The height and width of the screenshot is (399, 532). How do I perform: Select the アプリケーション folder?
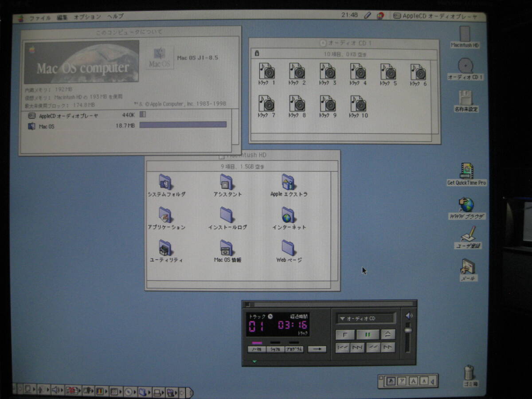tap(166, 218)
